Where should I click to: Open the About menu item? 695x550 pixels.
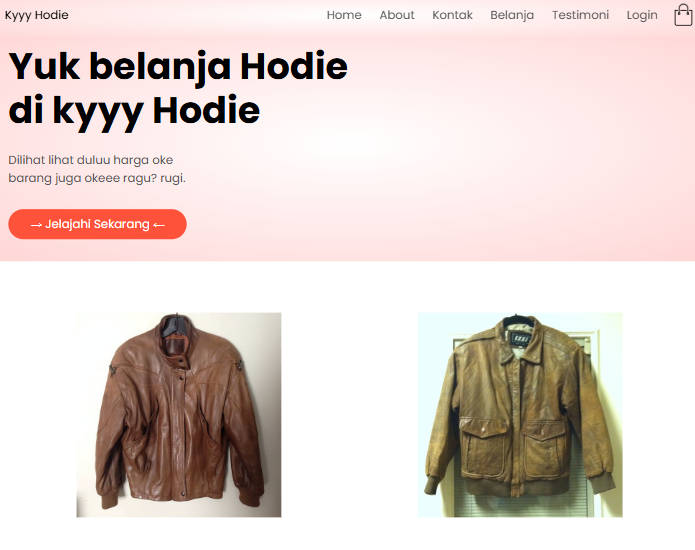(397, 15)
